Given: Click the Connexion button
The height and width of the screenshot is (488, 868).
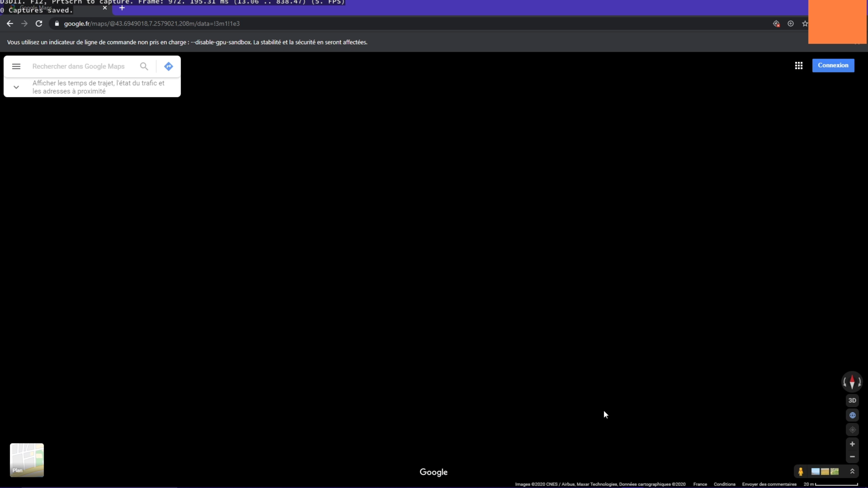Looking at the screenshot, I should pyautogui.click(x=833, y=65).
